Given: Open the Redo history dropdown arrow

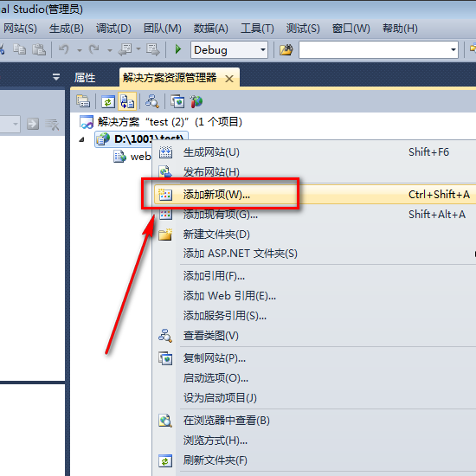Looking at the screenshot, I should (110, 50).
